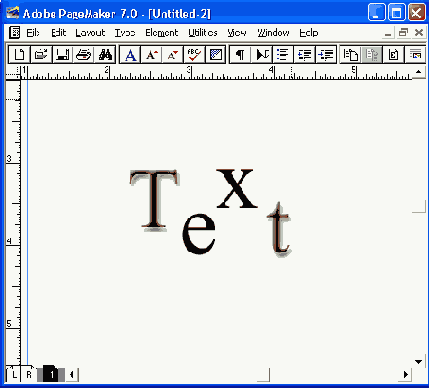Open the Element menu
The image size is (429, 388).
(162, 33)
